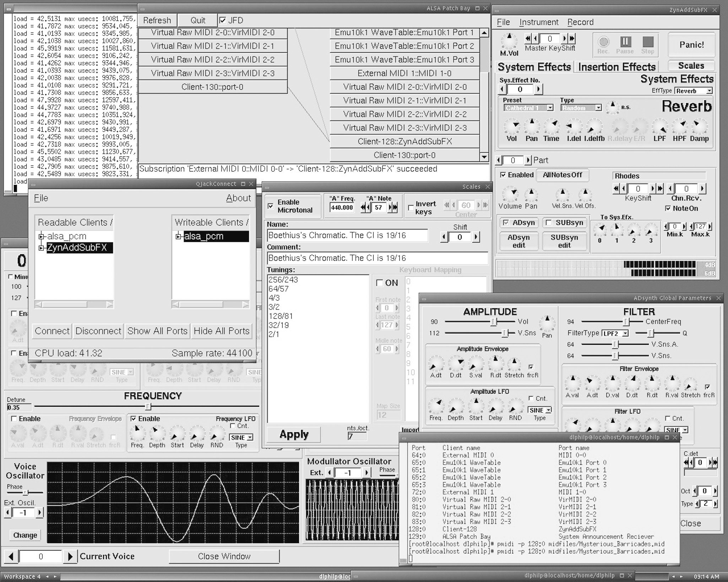728x582 pixels.
Task: Open the Record menu in ZynAddSubFX
Action: click(580, 22)
